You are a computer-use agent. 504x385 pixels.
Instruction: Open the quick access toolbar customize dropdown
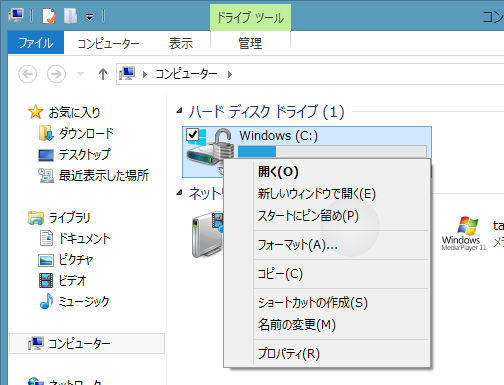[89, 17]
